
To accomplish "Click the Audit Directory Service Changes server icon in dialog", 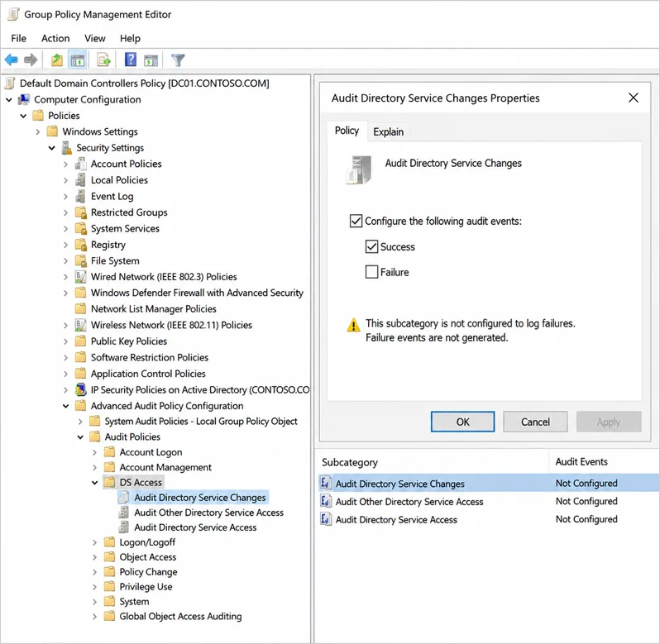I will (359, 170).
